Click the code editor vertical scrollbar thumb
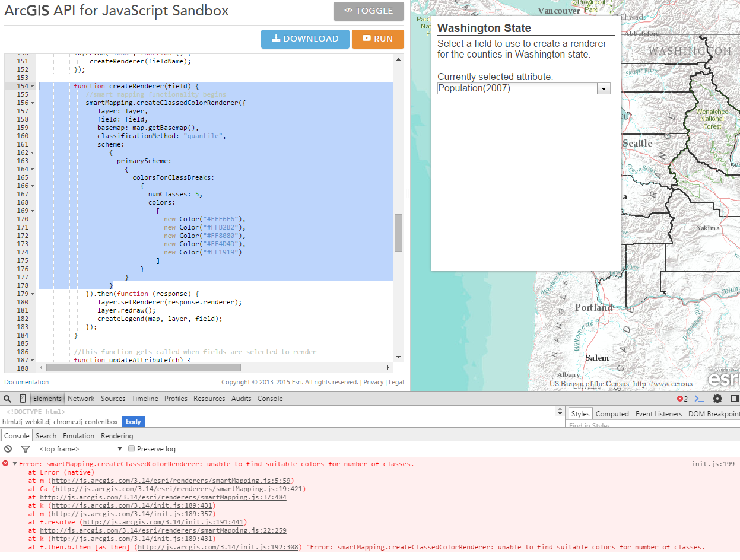740x560 pixels. pyautogui.click(x=398, y=233)
